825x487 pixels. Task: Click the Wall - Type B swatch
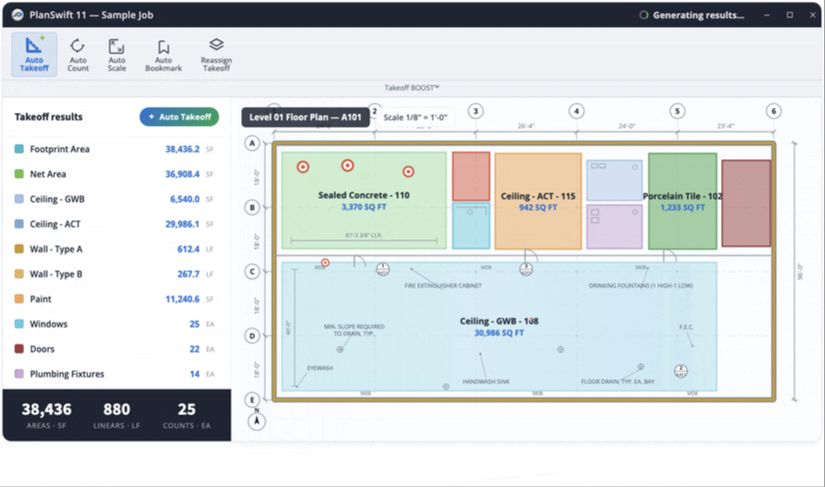click(x=19, y=273)
